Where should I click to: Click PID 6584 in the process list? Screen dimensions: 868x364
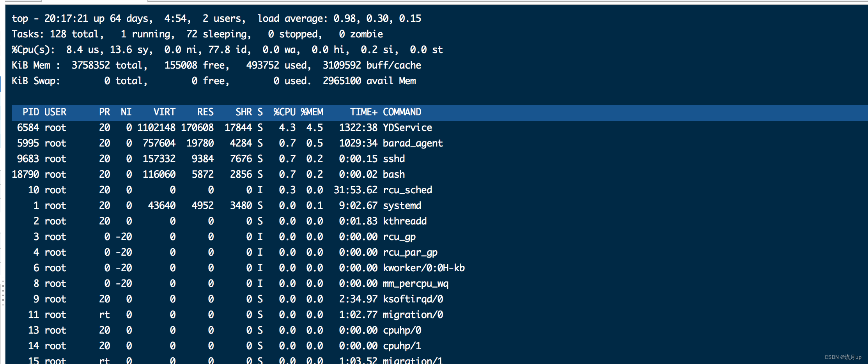tap(28, 128)
